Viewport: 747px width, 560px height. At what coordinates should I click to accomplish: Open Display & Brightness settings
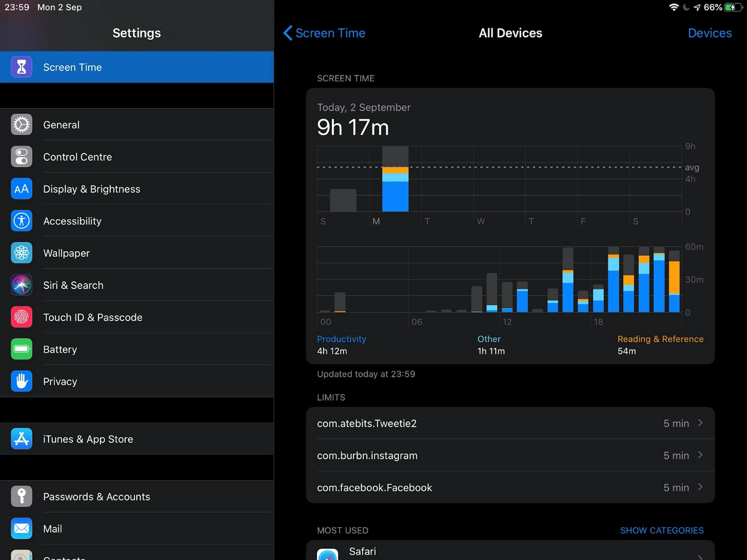[137, 189]
